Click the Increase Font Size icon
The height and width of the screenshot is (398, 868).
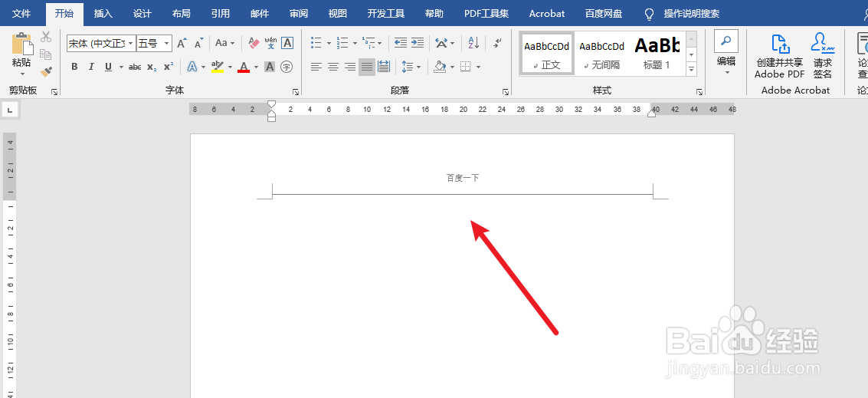182,43
